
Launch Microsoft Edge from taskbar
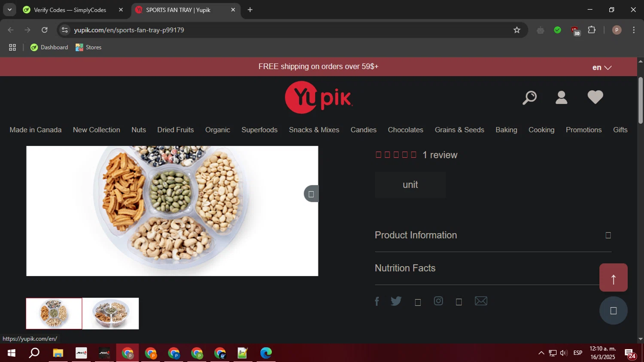(x=266, y=353)
